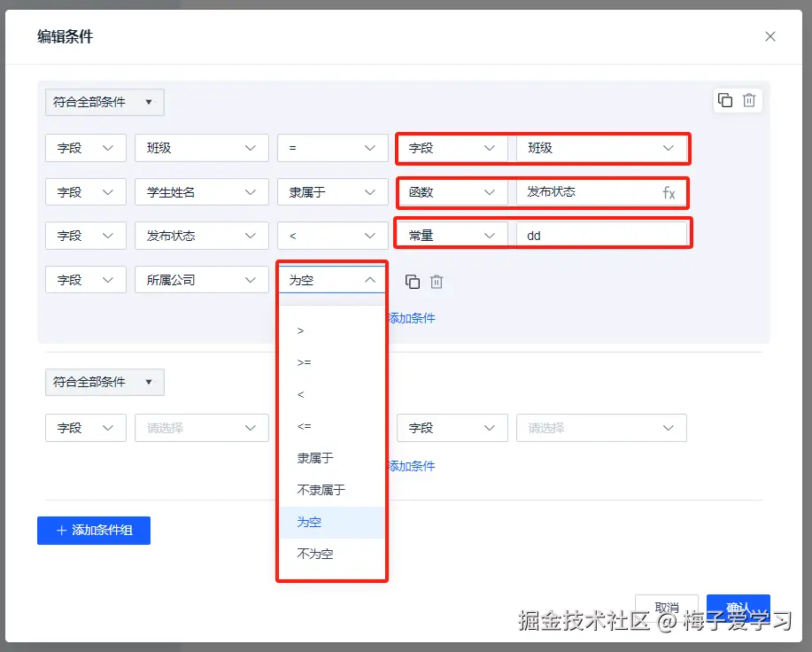This screenshot has width=812, height=652.
Task: Open 所属公司 field dropdown
Action: [201, 280]
